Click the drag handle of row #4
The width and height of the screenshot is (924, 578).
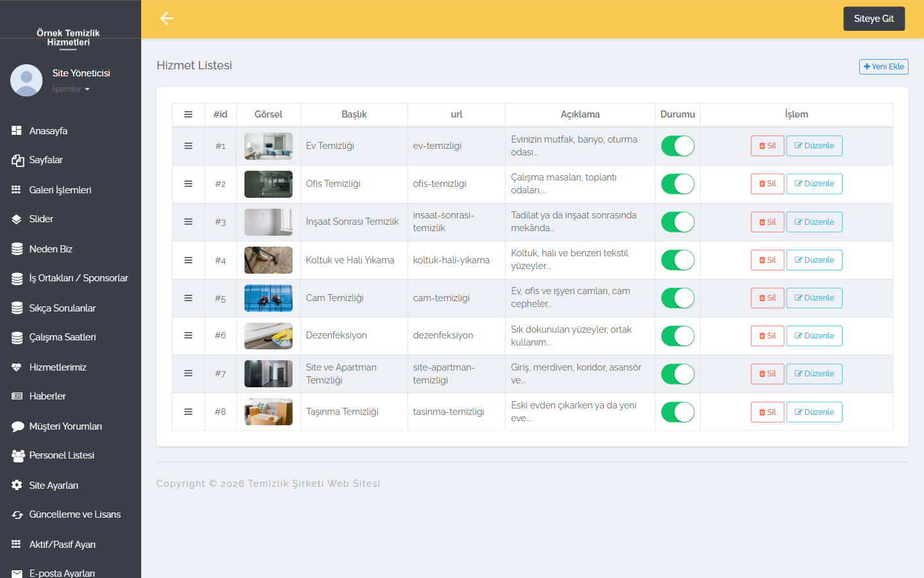tap(188, 260)
